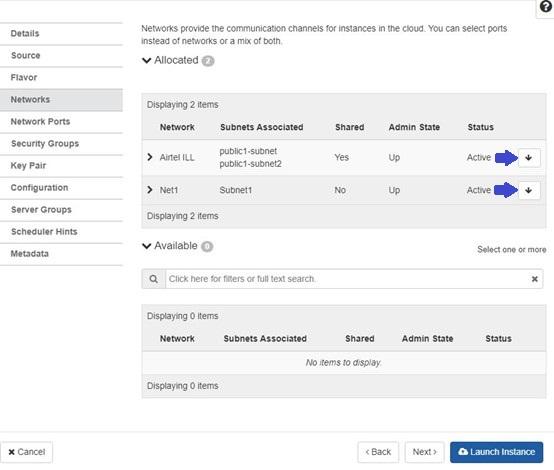Select the Networks step
Screen dimensions: 554x470
[x=61, y=100]
